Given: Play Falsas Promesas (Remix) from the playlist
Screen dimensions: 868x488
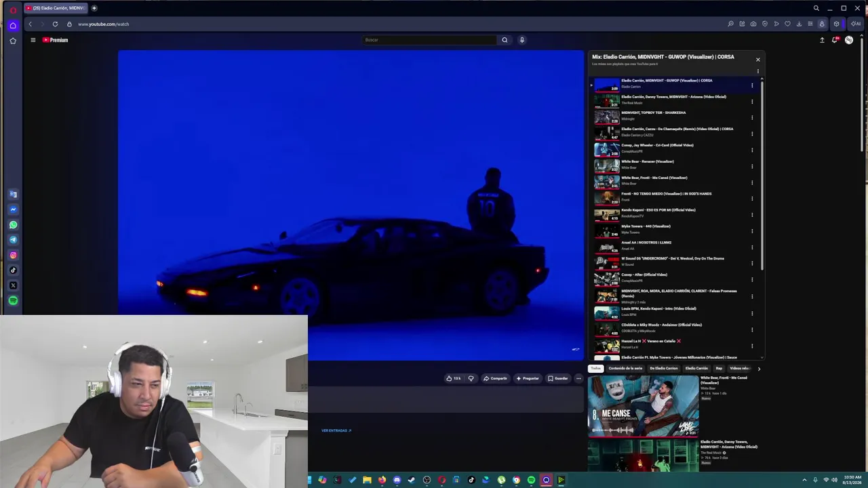Looking at the screenshot, I should coord(679,293).
